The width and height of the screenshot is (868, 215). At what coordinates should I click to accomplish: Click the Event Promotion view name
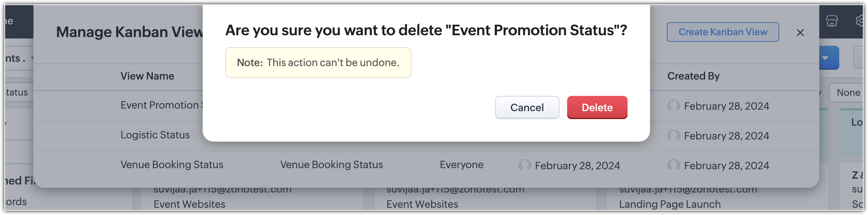(x=162, y=105)
